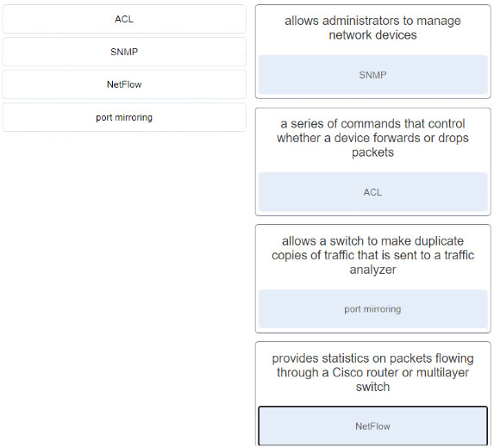The height and width of the screenshot is (448, 494).
Task: Click 'through a Cisco router or multilayer' line
Action: coord(372,372)
